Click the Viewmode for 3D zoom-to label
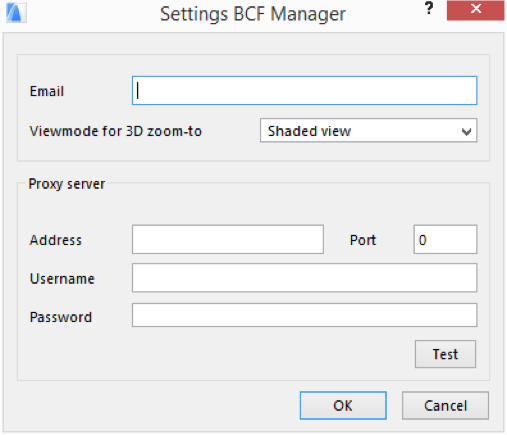507x435 pixels. click(x=116, y=131)
